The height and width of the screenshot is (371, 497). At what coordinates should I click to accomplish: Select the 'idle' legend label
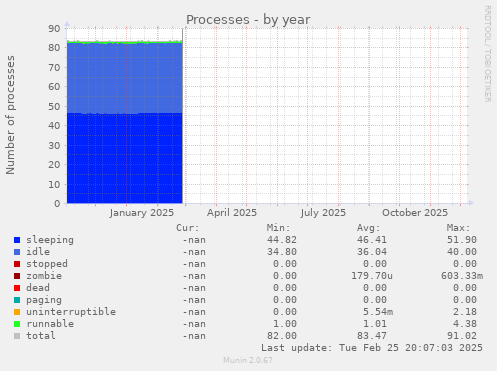click(x=38, y=252)
